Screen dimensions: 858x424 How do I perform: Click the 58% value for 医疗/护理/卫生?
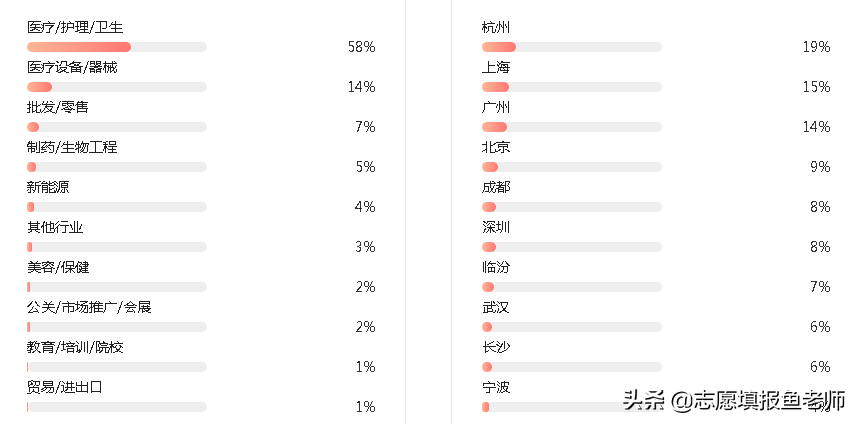pos(361,47)
